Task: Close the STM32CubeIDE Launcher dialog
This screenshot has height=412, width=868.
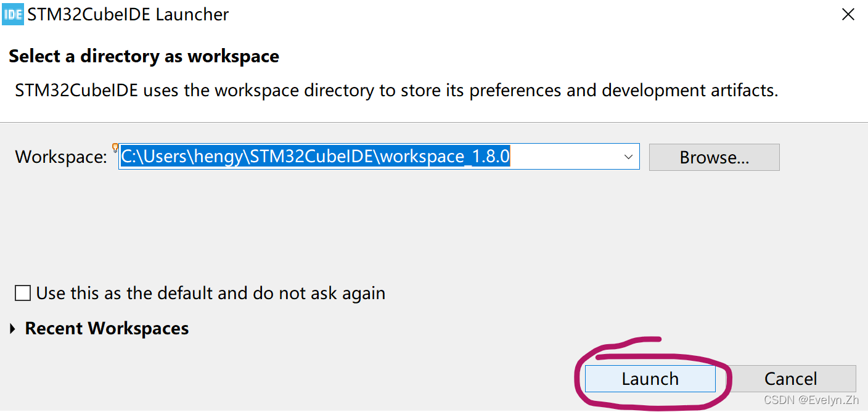Action: click(x=848, y=15)
